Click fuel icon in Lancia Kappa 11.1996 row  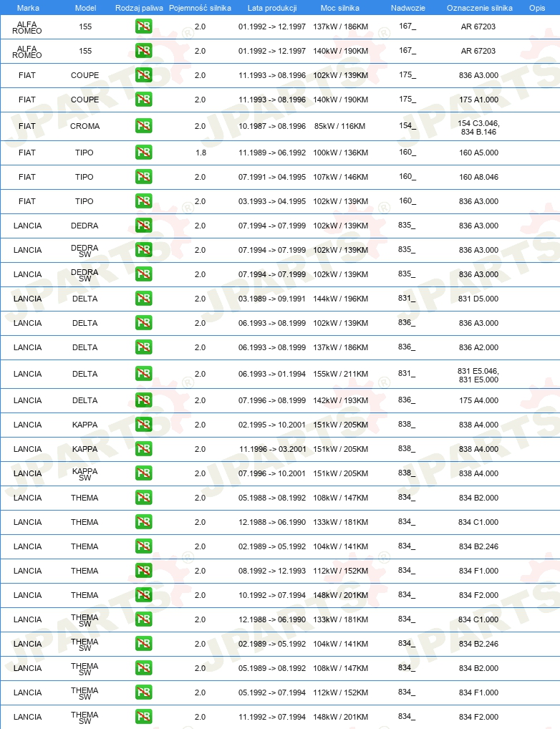pyautogui.click(x=144, y=449)
